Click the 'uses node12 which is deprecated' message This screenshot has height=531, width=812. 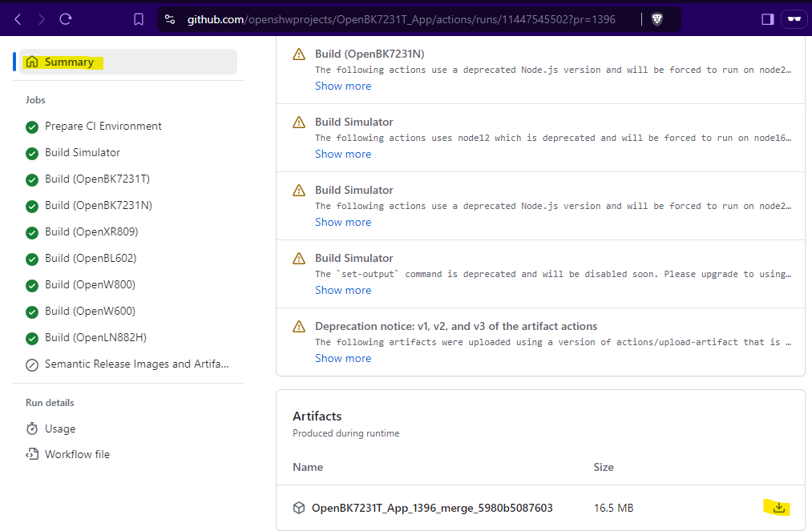[553, 139]
